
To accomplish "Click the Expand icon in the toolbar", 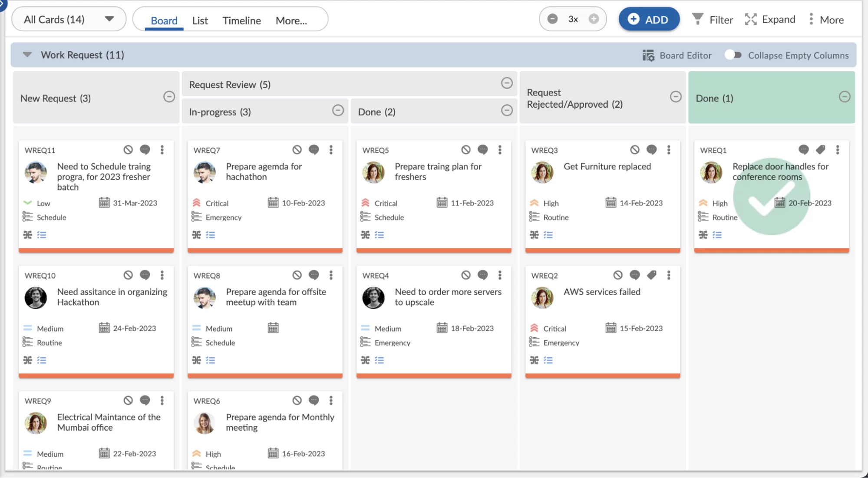I will (751, 19).
